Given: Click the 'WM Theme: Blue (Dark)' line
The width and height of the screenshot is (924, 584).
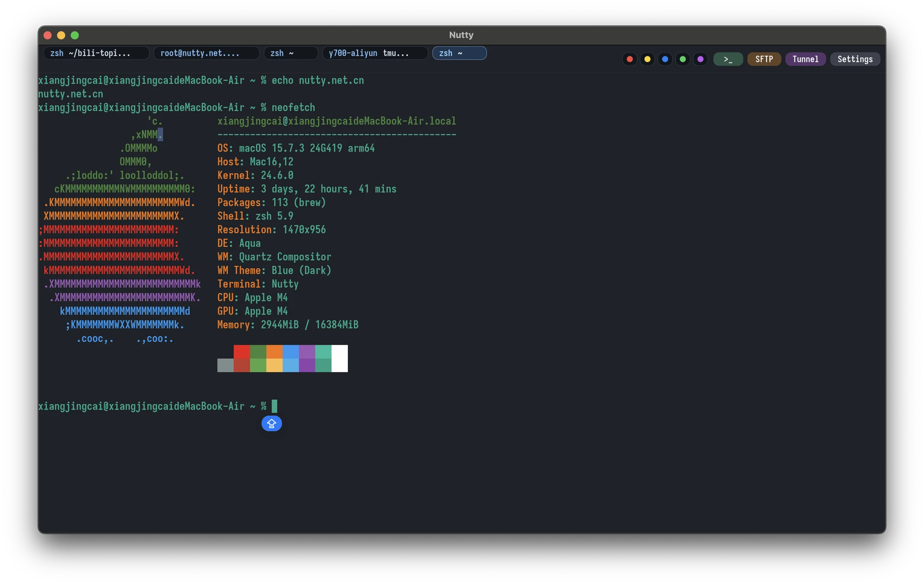Looking at the screenshot, I should (x=274, y=270).
